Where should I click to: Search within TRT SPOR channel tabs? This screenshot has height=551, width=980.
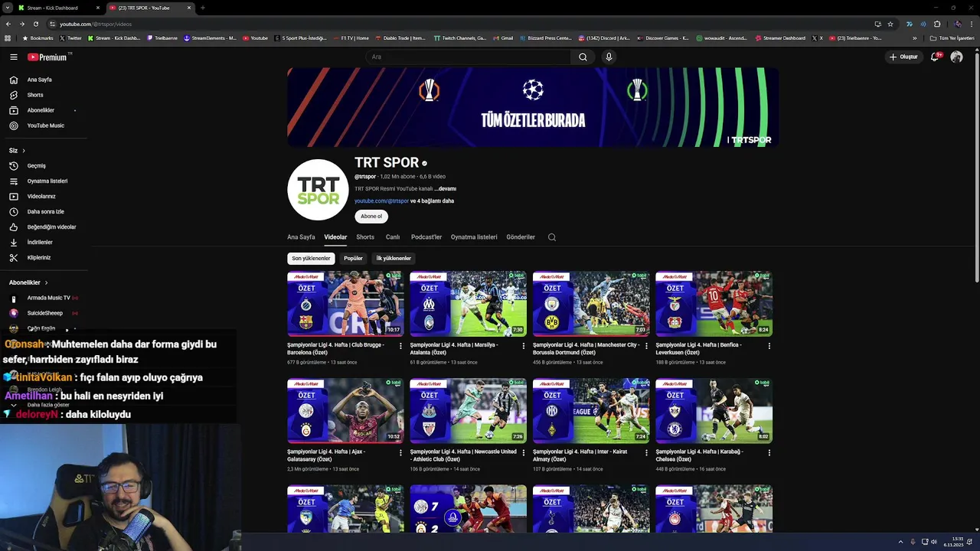click(552, 237)
